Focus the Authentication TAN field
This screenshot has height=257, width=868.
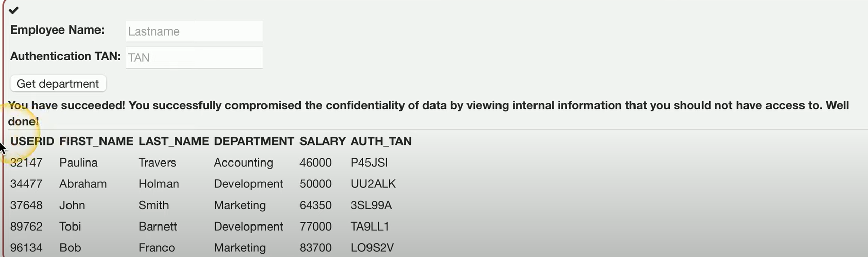[x=194, y=57]
